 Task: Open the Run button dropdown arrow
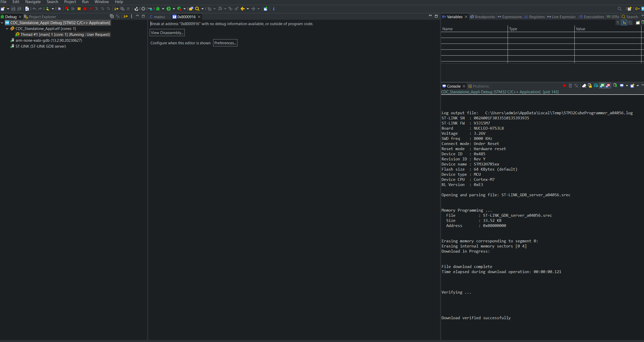pos(174,9)
